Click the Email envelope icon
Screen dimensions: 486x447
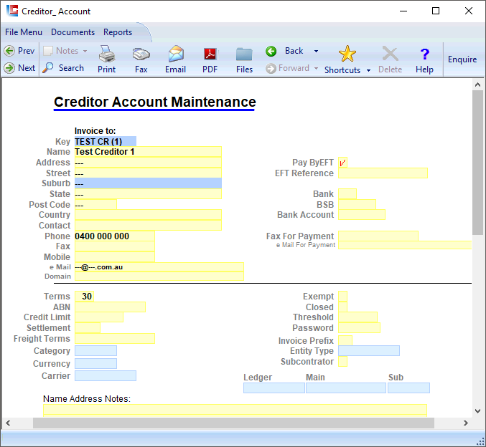coord(176,54)
